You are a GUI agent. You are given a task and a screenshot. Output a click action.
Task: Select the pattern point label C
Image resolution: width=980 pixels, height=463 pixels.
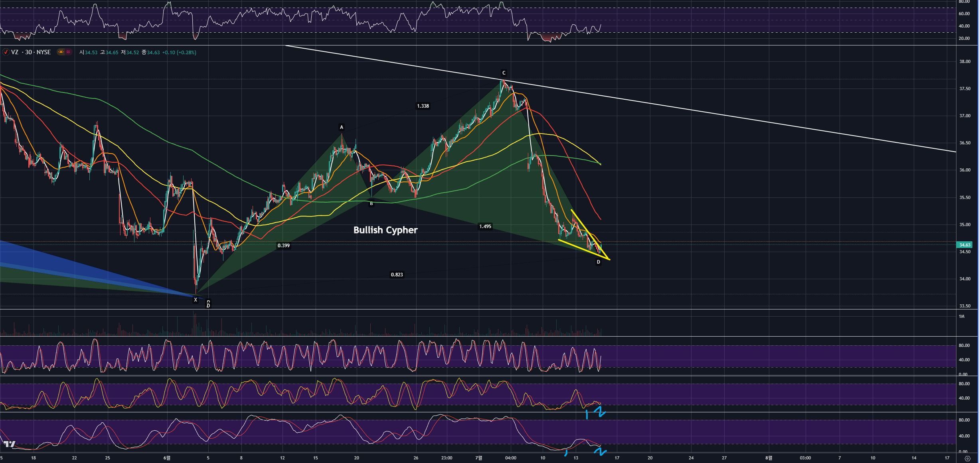click(504, 73)
